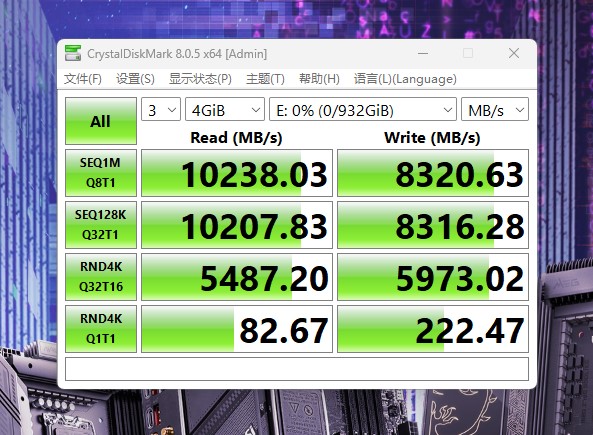Run the SEQ1M Q8T1 test
The height and width of the screenshot is (435, 593).
point(101,173)
